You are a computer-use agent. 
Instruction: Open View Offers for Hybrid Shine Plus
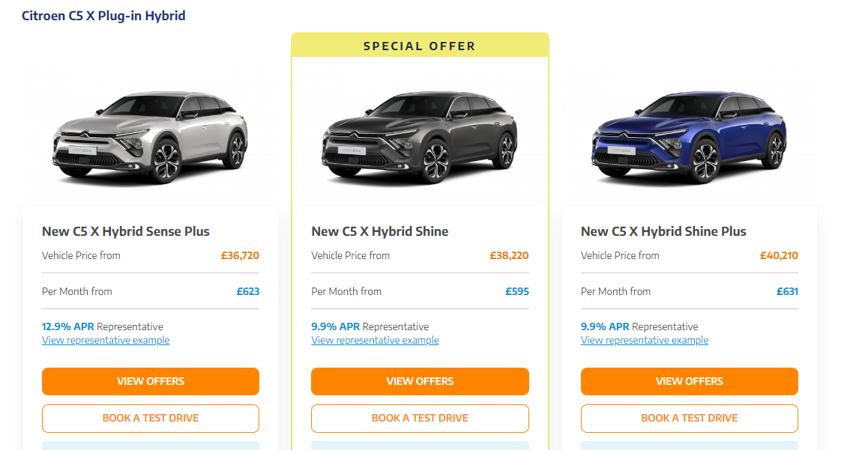pyautogui.click(x=689, y=381)
